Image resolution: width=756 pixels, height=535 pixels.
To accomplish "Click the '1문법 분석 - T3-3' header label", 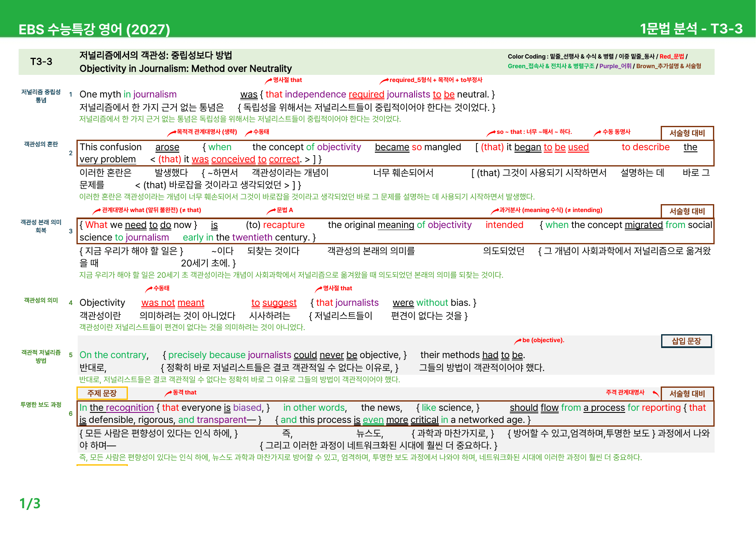I will pyautogui.click(x=691, y=28).
